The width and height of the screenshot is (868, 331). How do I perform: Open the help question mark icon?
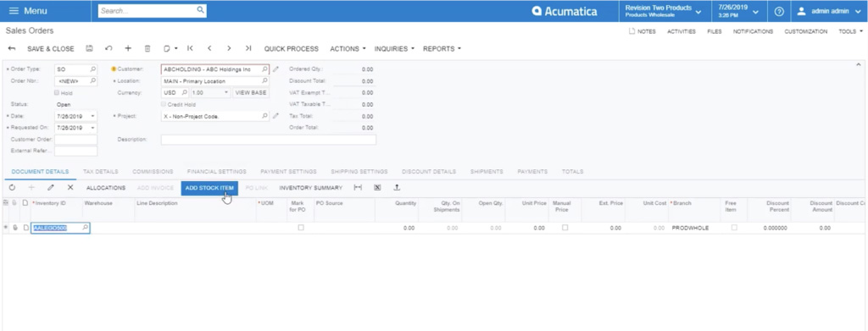coord(779,11)
